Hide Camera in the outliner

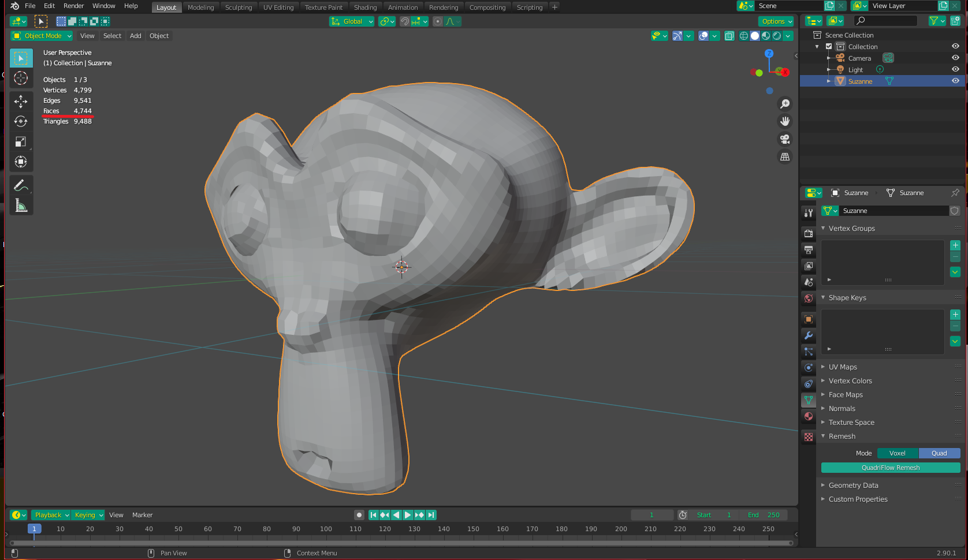tap(955, 58)
